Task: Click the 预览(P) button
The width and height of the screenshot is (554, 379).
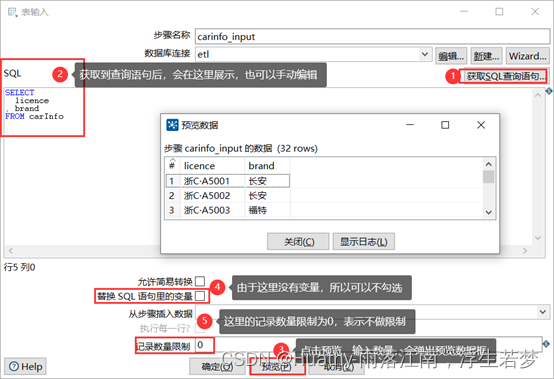Action: [x=277, y=367]
